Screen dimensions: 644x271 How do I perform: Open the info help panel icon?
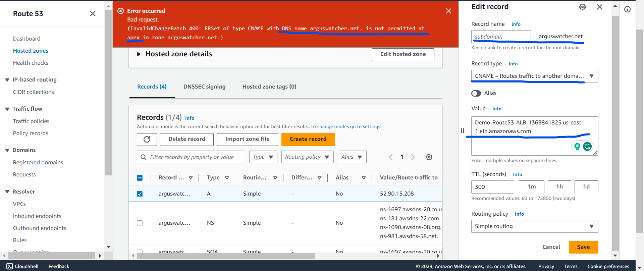click(627, 9)
